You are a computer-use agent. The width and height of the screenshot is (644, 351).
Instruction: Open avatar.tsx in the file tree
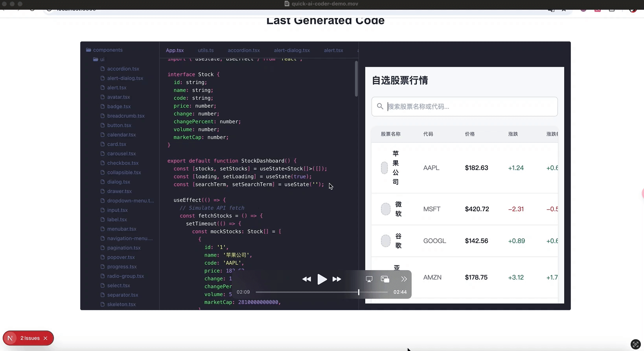click(115, 97)
